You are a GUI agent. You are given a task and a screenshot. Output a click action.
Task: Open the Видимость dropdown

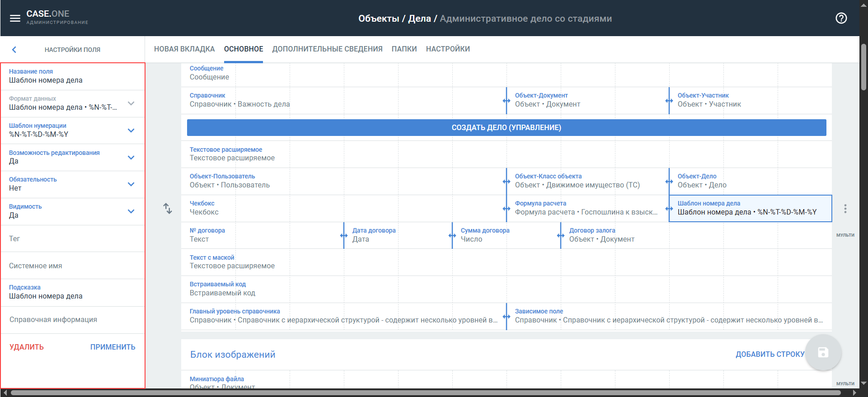click(131, 211)
